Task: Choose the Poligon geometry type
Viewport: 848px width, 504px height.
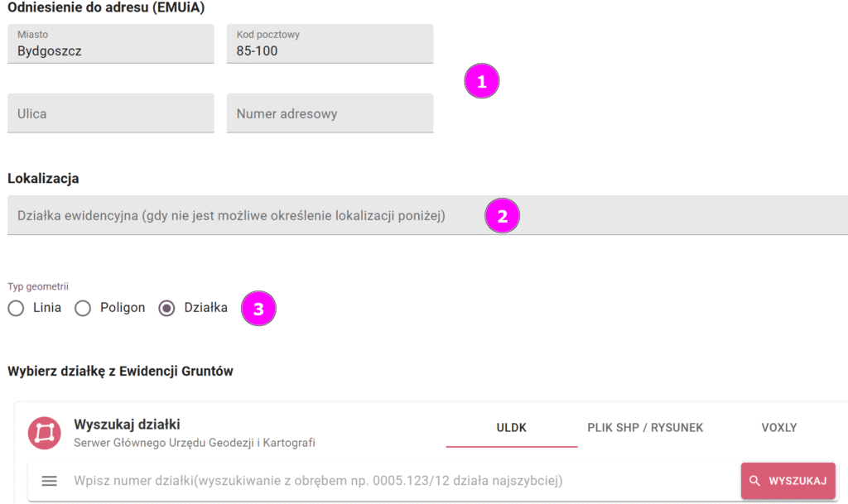Action: click(83, 308)
